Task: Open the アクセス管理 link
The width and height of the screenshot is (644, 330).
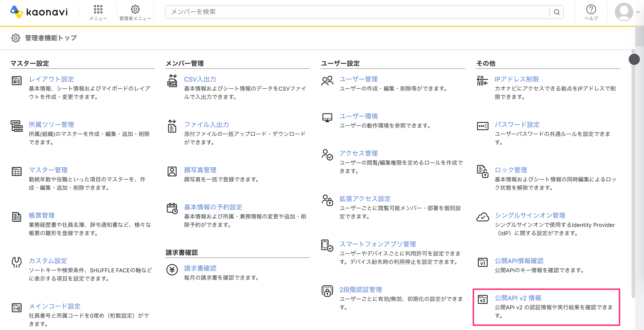Action: click(359, 153)
